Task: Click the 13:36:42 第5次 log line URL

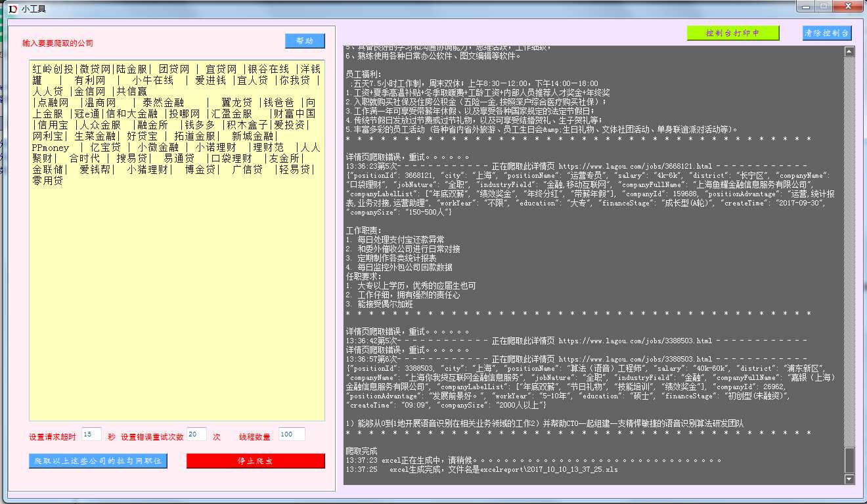Action: point(635,341)
